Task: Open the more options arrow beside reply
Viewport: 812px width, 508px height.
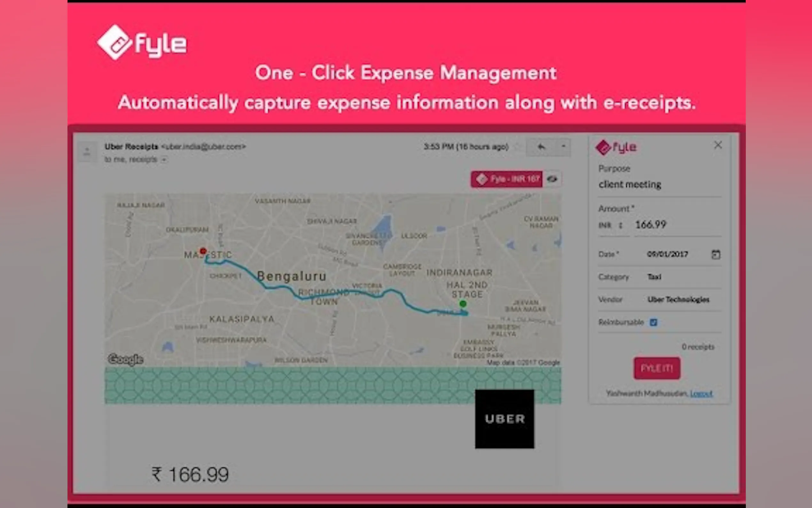Action: coord(563,147)
